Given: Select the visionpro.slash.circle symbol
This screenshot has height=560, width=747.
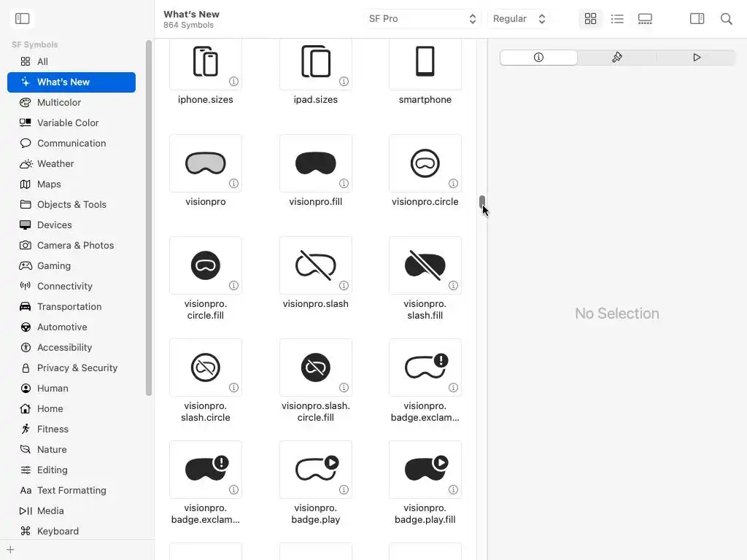Looking at the screenshot, I should point(205,367).
